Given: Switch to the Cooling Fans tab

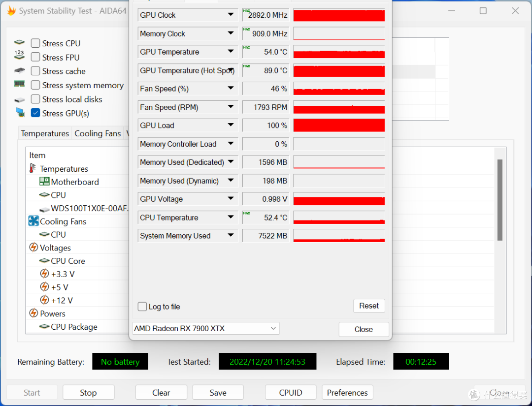Looking at the screenshot, I should point(98,133).
